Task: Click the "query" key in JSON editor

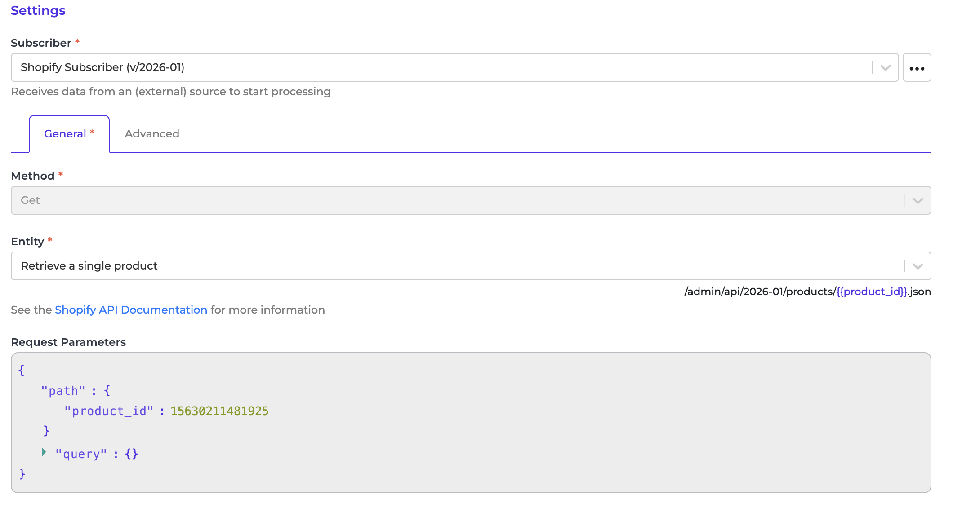Action: tap(81, 454)
